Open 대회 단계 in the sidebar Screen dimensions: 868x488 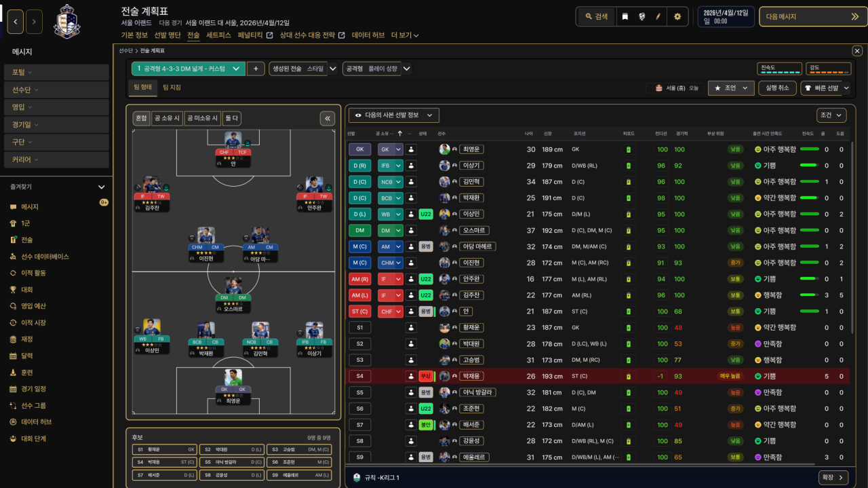coord(33,439)
